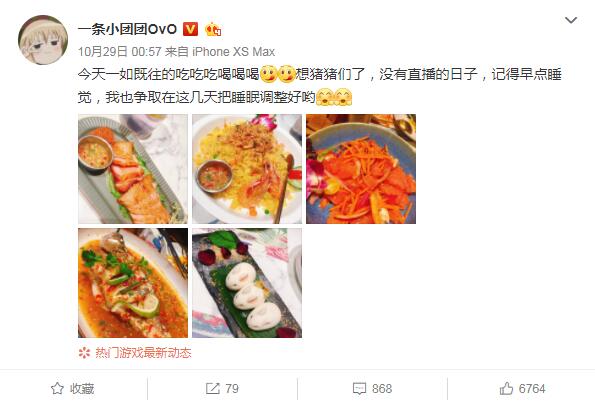Click the iPhone XS Max source link
The height and width of the screenshot is (404, 595).
tap(233, 52)
